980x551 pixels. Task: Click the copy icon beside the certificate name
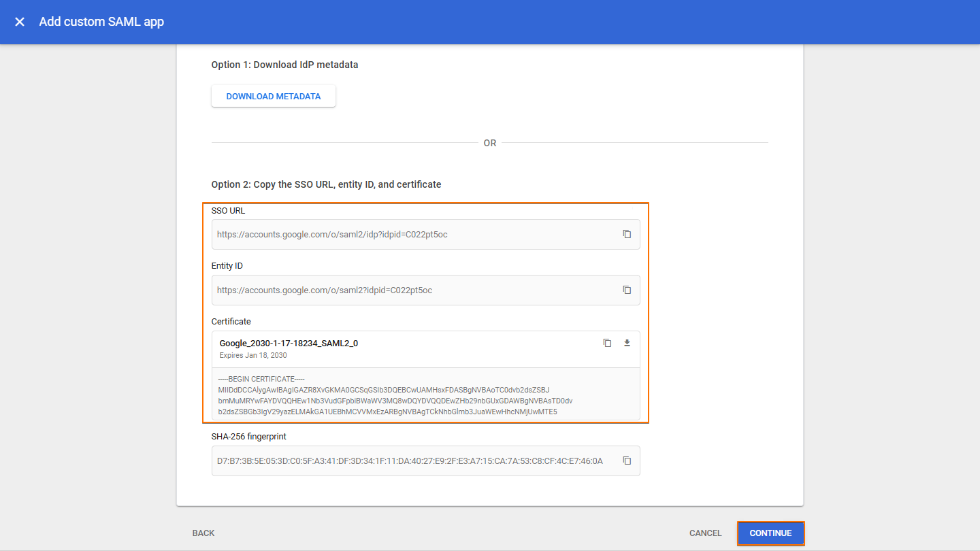pos(607,343)
